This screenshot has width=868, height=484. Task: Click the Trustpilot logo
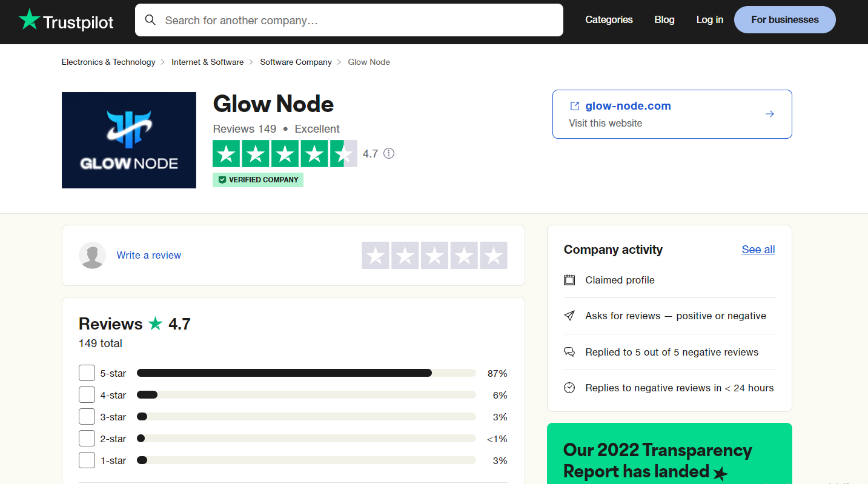point(66,20)
